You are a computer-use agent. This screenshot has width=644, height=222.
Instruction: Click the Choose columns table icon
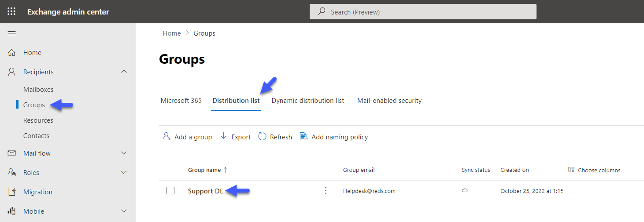point(571,170)
